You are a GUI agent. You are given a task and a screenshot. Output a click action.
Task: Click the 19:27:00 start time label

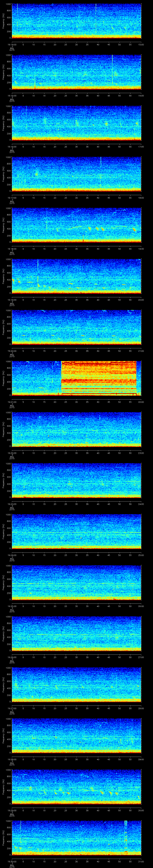click(12, 708)
